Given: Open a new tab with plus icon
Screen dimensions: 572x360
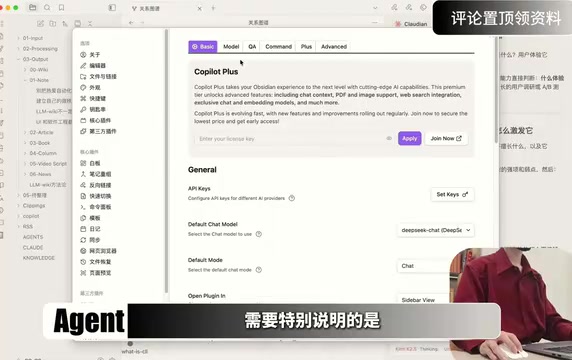Looking at the screenshot, I should 213,8.
